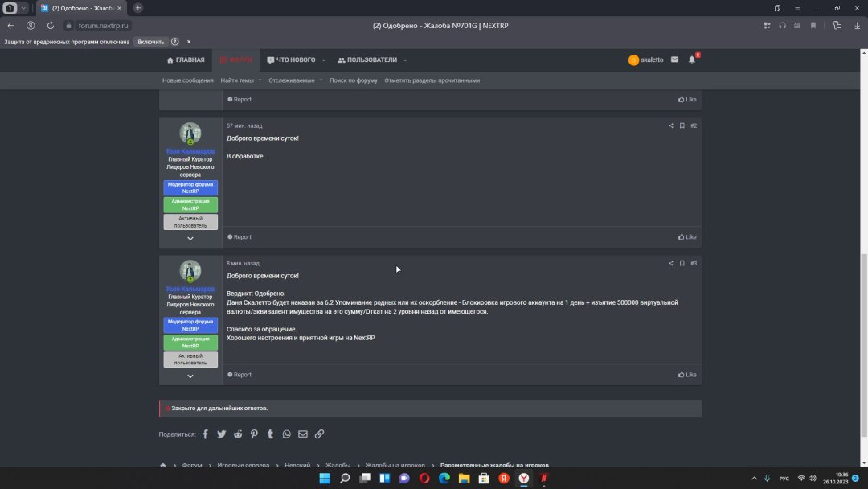Image resolution: width=868 pixels, height=489 pixels.
Task: Share the thread on Reddit
Action: (238, 434)
